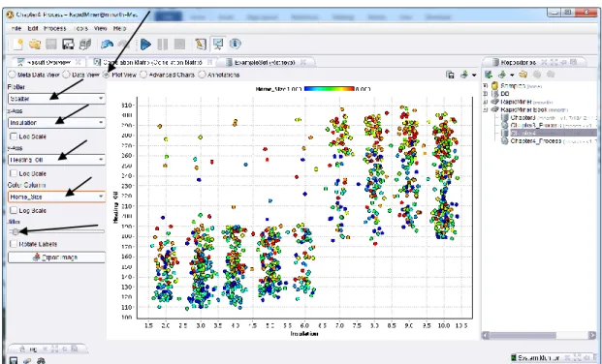Click the Repositories store green arrow icon
Image resolution: width=602 pixels, height=364 pixels.
tap(502, 75)
